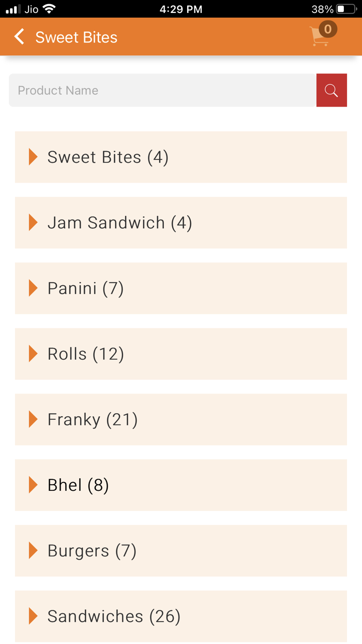362x644 pixels.
Task: Expand the Bhel category arrow
Action: pyautogui.click(x=33, y=485)
